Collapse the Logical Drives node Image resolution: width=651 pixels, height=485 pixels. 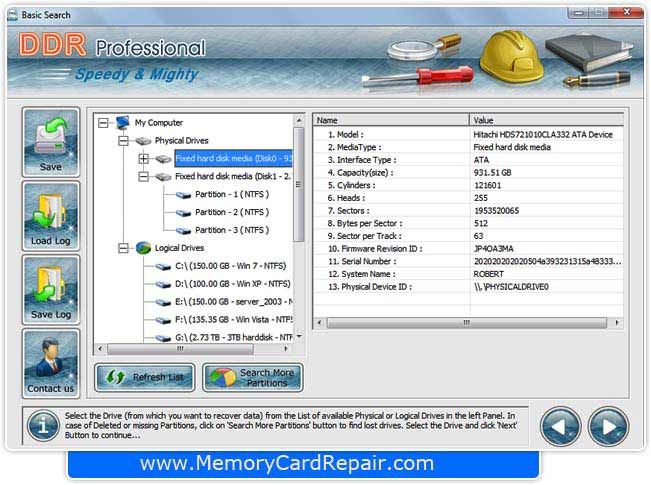[x=123, y=248]
